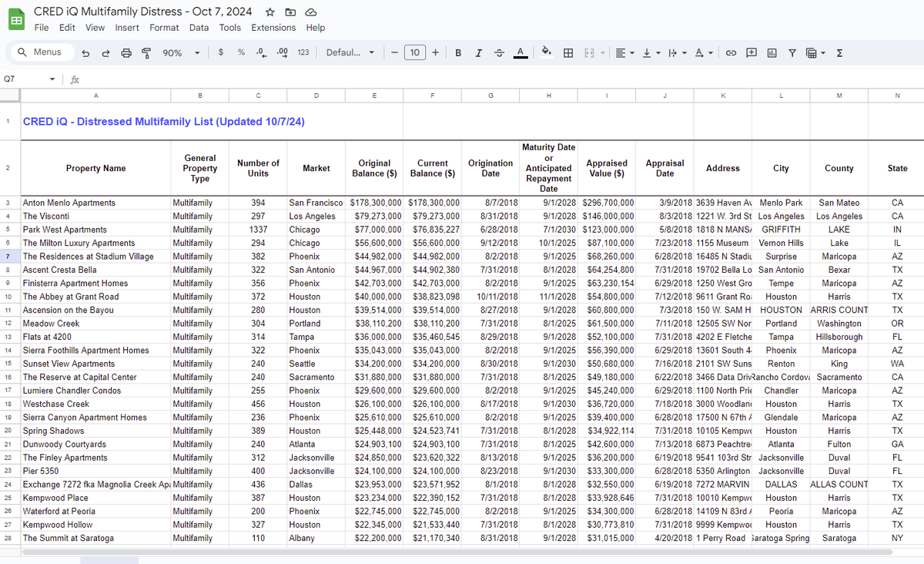Select the paint format tool
The image size is (924, 564).
pos(145,52)
